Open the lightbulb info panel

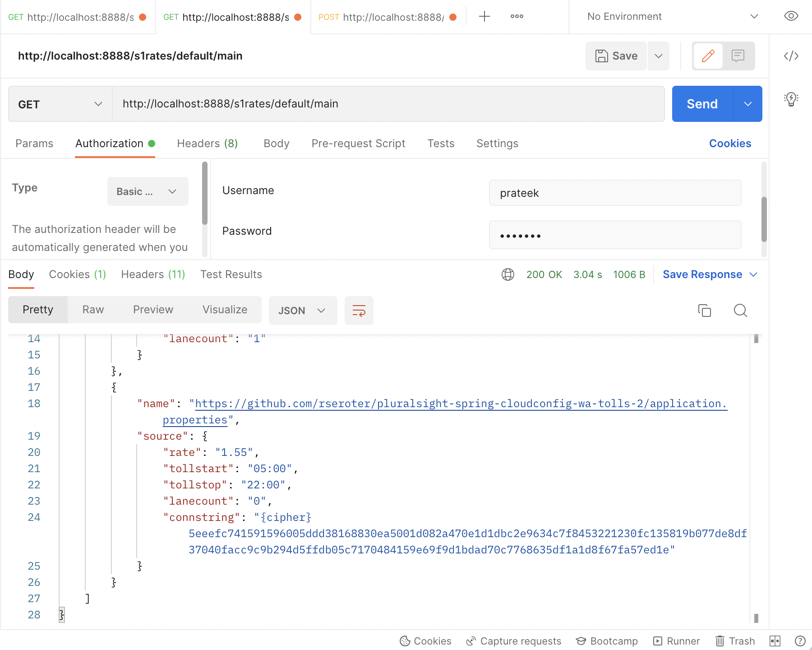point(791,99)
